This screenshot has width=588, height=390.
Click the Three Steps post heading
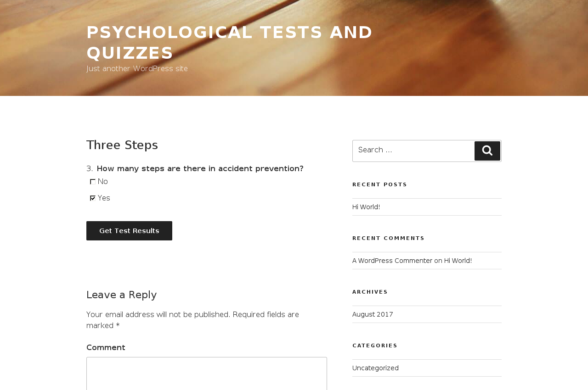[122, 145]
